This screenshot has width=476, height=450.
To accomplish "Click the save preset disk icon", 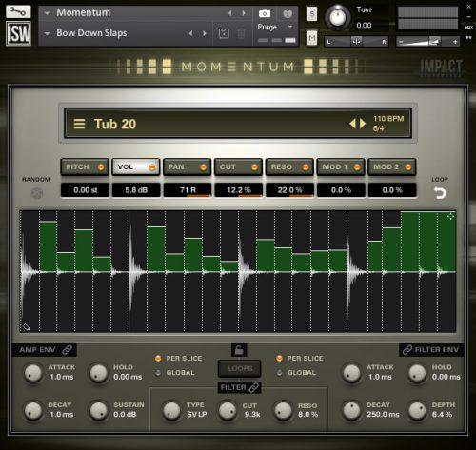I will (224, 33).
